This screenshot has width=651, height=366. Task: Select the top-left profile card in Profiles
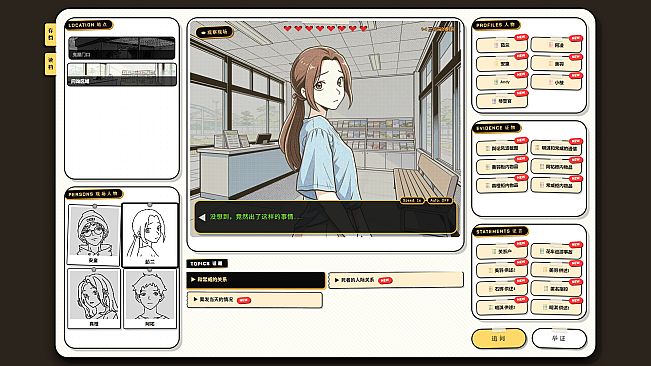[502, 45]
